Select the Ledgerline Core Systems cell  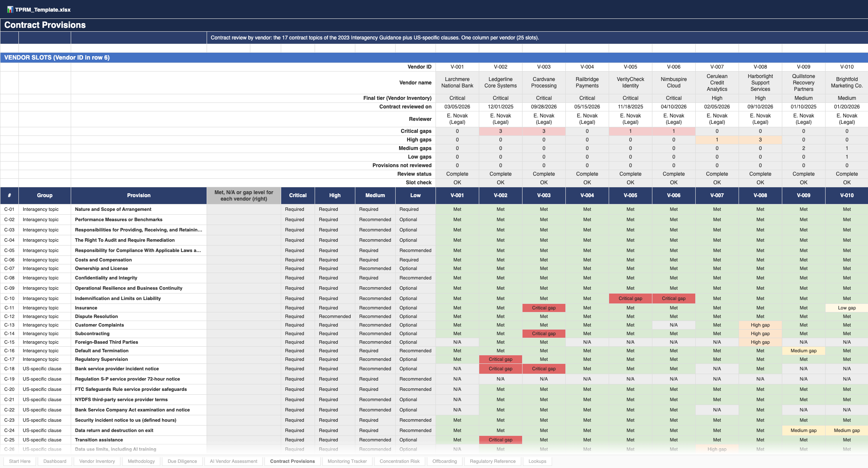[x=501, y=83]
